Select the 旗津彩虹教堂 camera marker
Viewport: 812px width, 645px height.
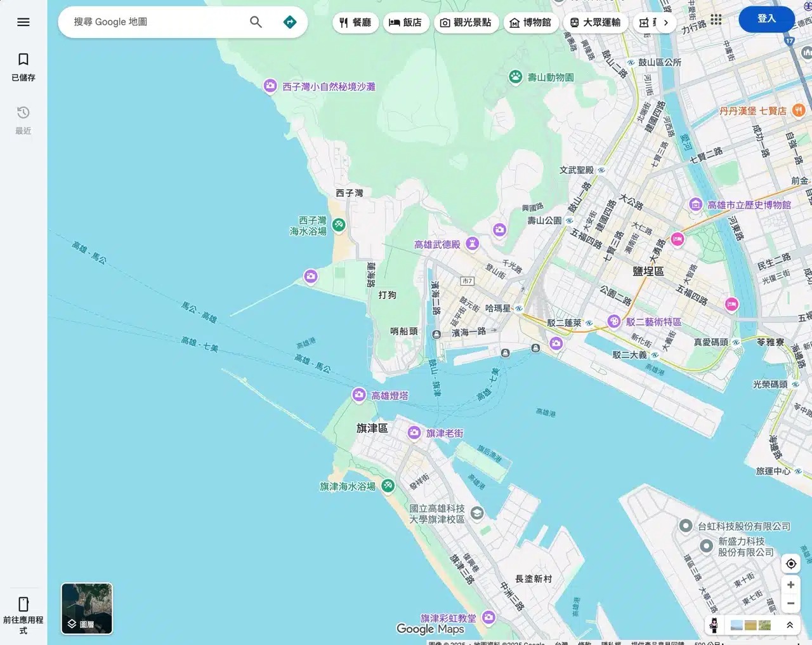[488, 617]
